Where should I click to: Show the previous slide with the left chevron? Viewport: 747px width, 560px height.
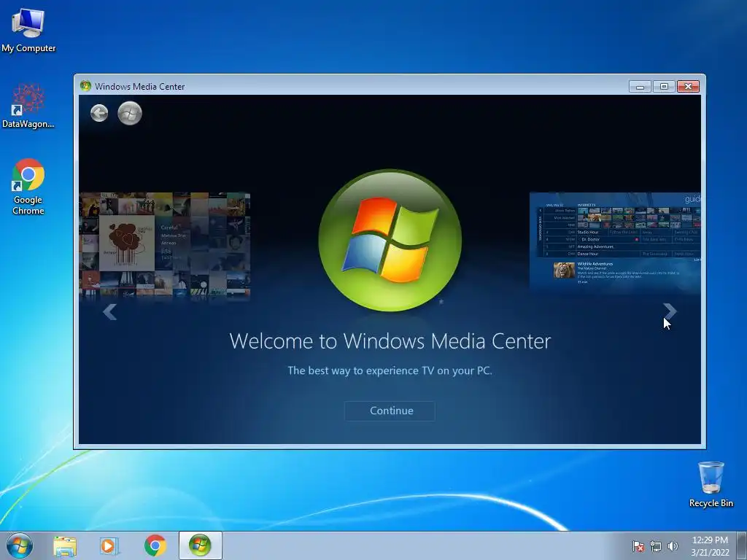tap(109, 311)
